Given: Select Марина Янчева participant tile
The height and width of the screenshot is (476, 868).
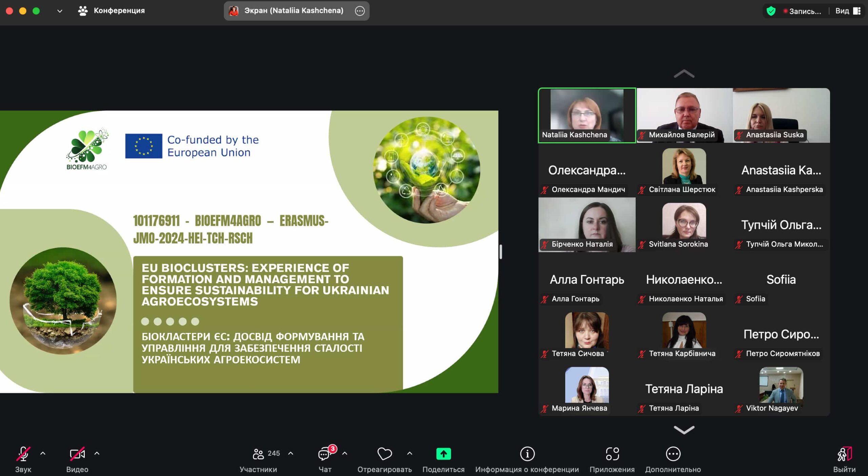Looking at the screenshot, I should 587,389.
